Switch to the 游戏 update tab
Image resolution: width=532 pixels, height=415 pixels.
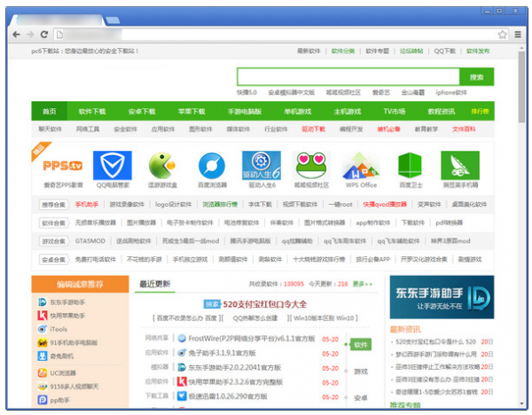[361, 372]
